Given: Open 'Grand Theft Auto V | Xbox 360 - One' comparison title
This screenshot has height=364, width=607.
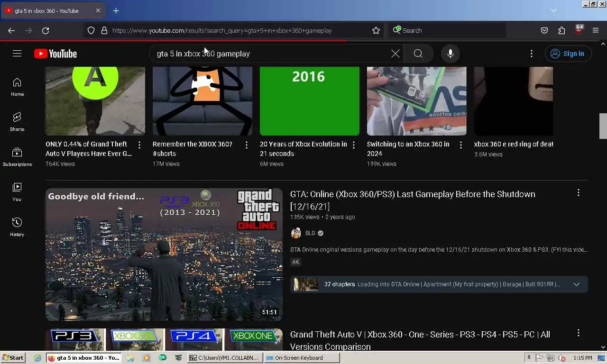Looking at the screenshot, I should (420, 341).
